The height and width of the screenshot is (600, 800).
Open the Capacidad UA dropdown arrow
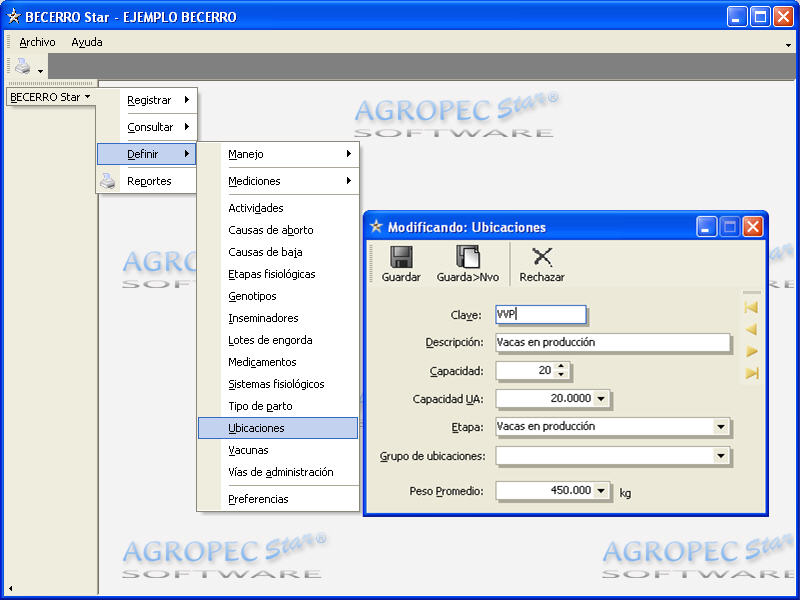tap(601, 398)
